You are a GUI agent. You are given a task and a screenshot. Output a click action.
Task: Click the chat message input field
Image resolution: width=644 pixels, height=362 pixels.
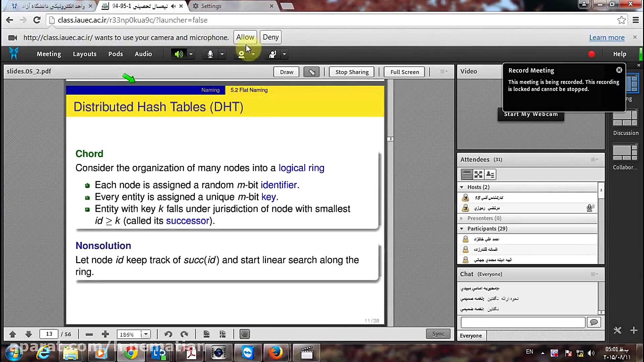(523, 322)
